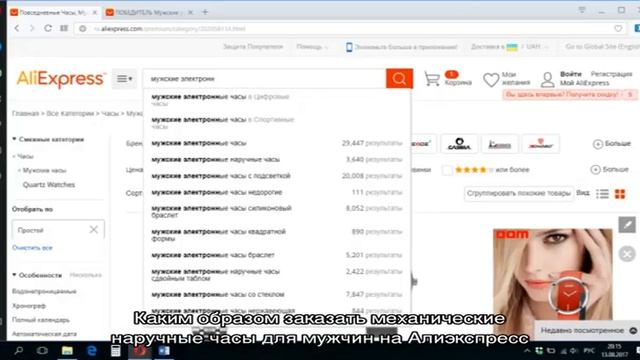The height and width of the screenshot is (360, 640).
Task: Click the AliExpress logo
Action: point(61,79)
